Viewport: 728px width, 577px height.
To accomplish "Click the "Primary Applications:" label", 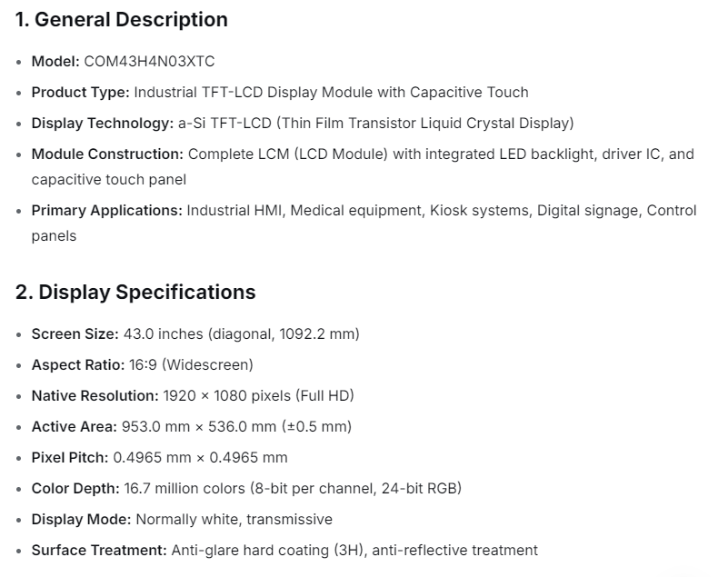I will [106, 210].
